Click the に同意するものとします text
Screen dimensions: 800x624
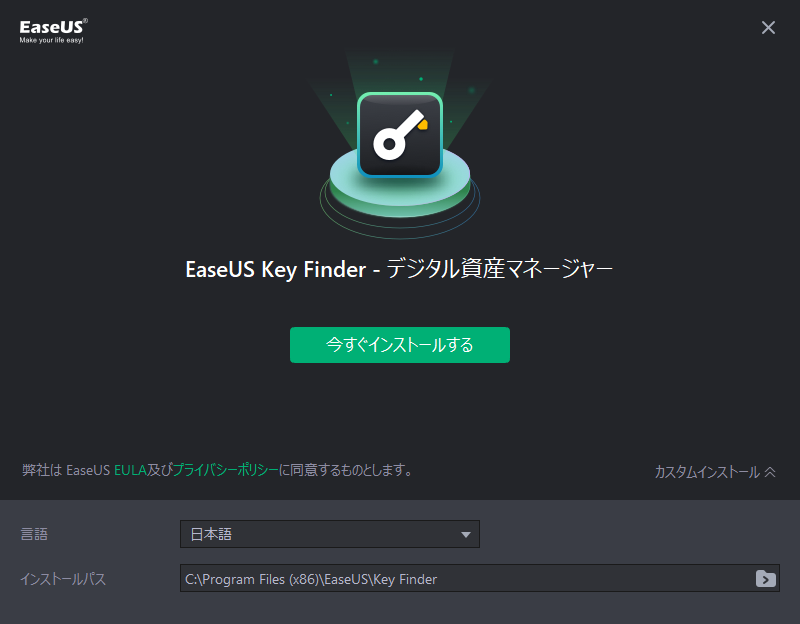[346, 470]
